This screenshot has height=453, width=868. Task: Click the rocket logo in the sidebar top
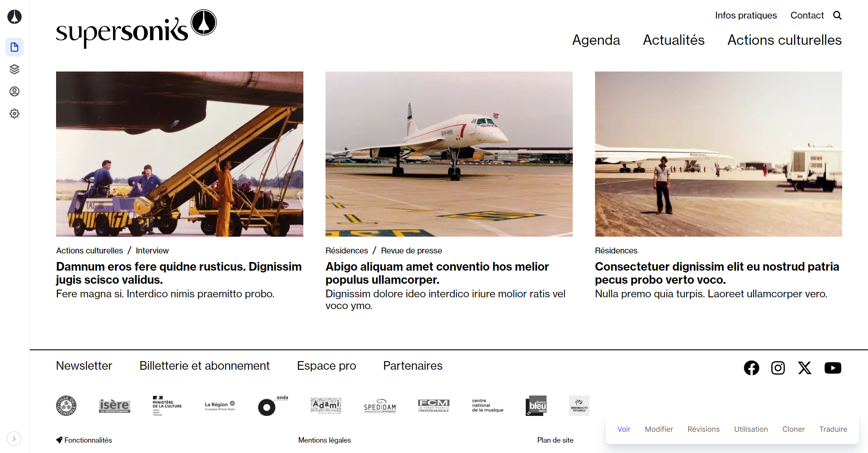tap(14, 17)
